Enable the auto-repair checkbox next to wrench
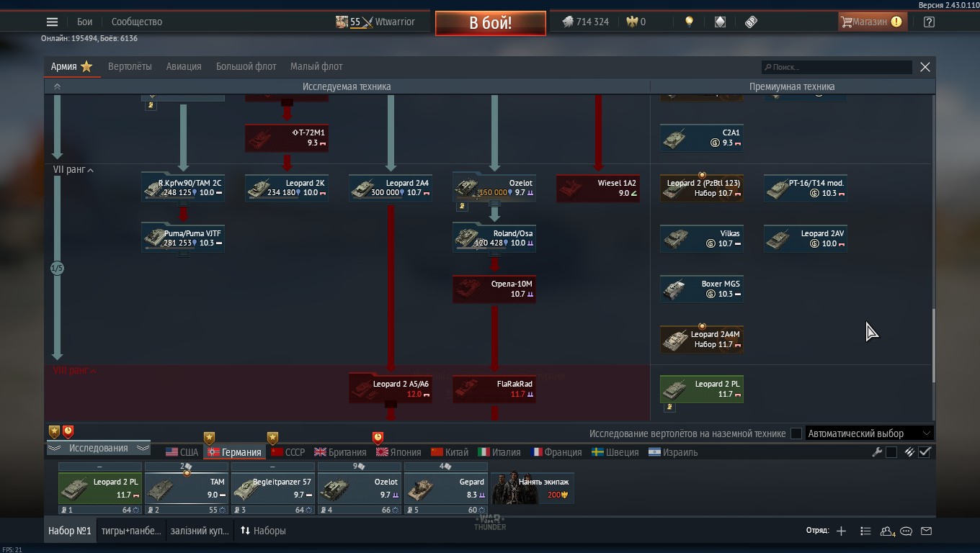 [891, 452]
